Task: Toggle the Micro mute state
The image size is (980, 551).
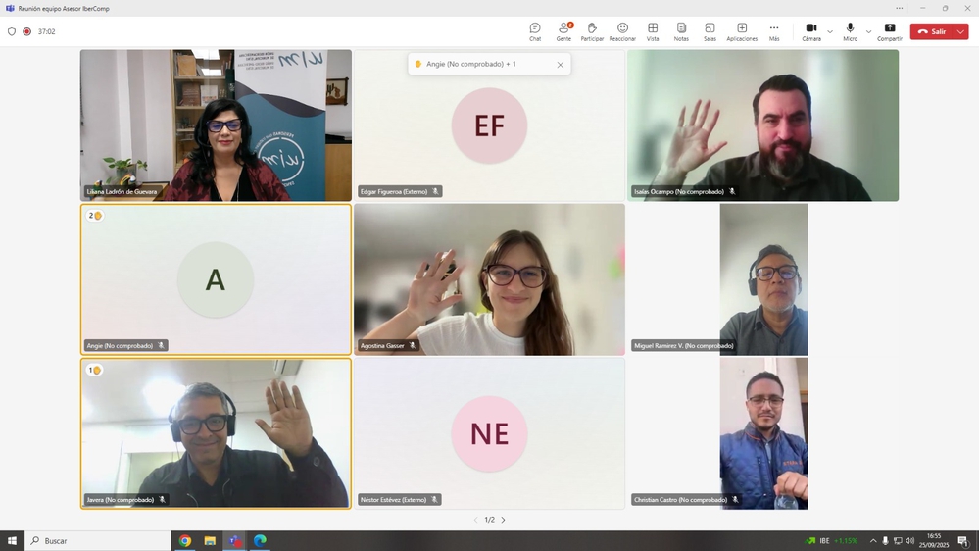Action: (x=850, y=31)
